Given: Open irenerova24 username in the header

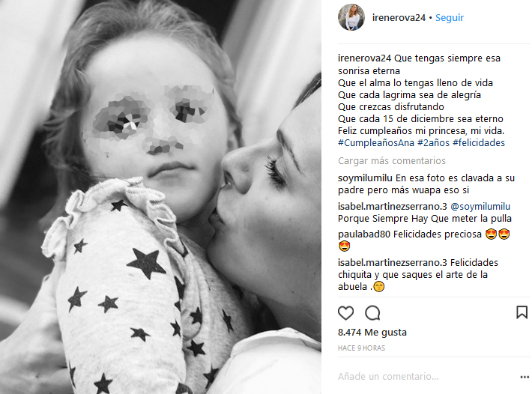Looking at the screenshot, I should coord(399,18).
